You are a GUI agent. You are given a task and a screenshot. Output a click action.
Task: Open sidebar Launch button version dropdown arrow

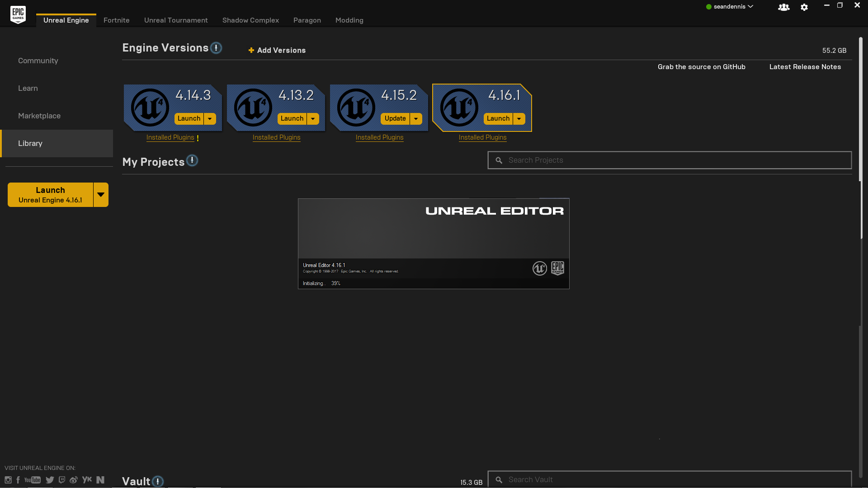101,195
